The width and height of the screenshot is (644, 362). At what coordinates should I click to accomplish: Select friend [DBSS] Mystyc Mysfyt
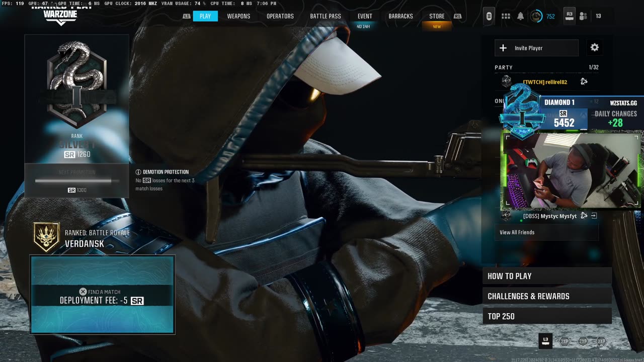550,216
